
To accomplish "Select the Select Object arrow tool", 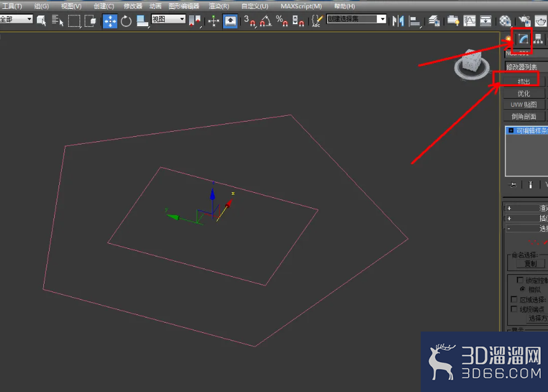I will (41, 20).
